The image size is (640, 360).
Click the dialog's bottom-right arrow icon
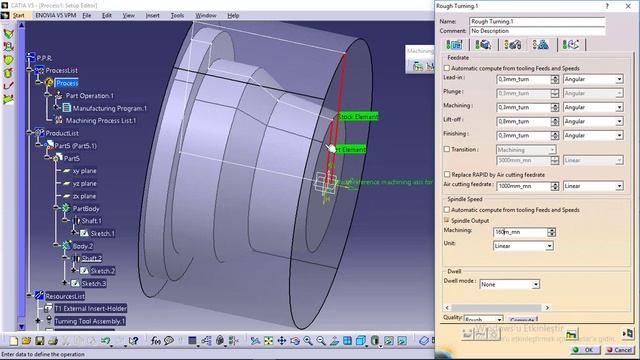tap(628, 334)
